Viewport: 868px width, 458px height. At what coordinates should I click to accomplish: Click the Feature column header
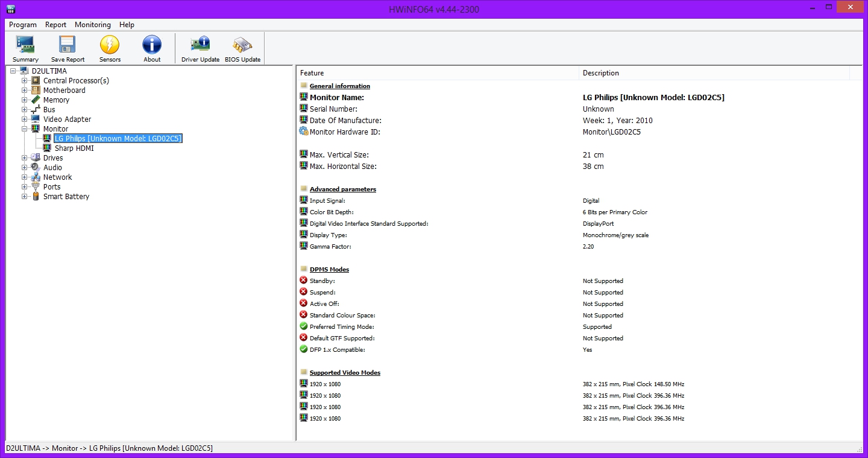(x=312, y=73)
